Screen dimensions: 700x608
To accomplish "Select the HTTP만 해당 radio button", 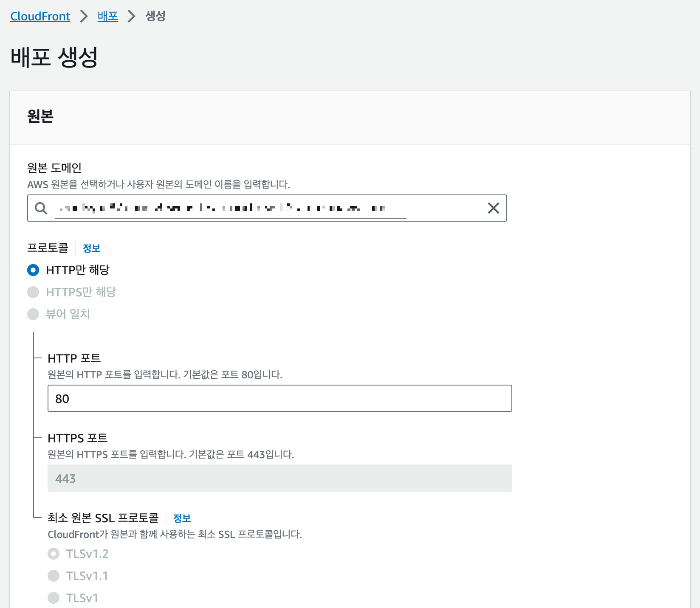I will [33, 270].
